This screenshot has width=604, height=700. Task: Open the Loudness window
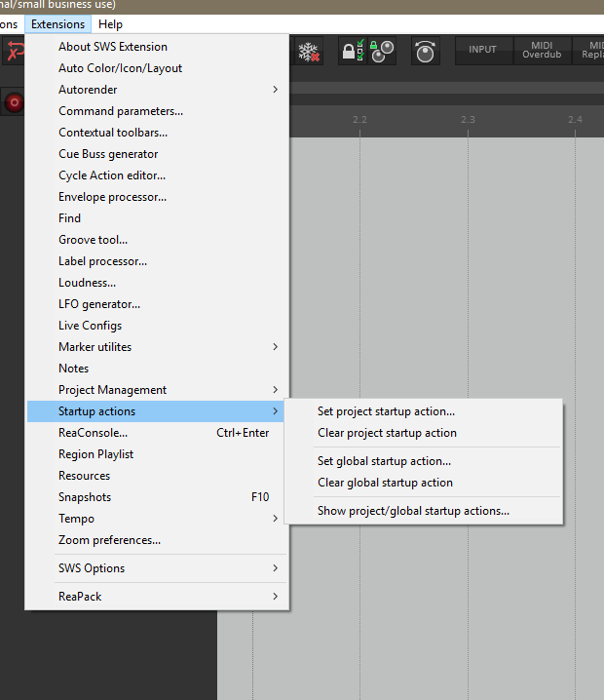(157, 283)
